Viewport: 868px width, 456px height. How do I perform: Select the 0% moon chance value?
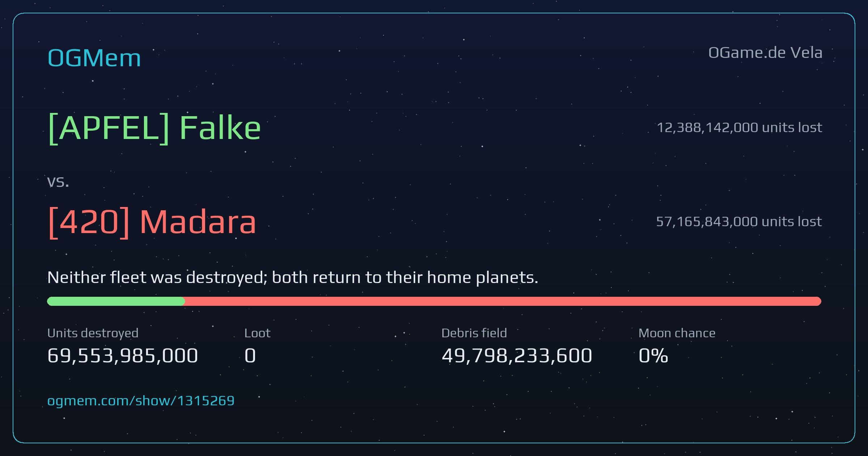coord(653,355)
